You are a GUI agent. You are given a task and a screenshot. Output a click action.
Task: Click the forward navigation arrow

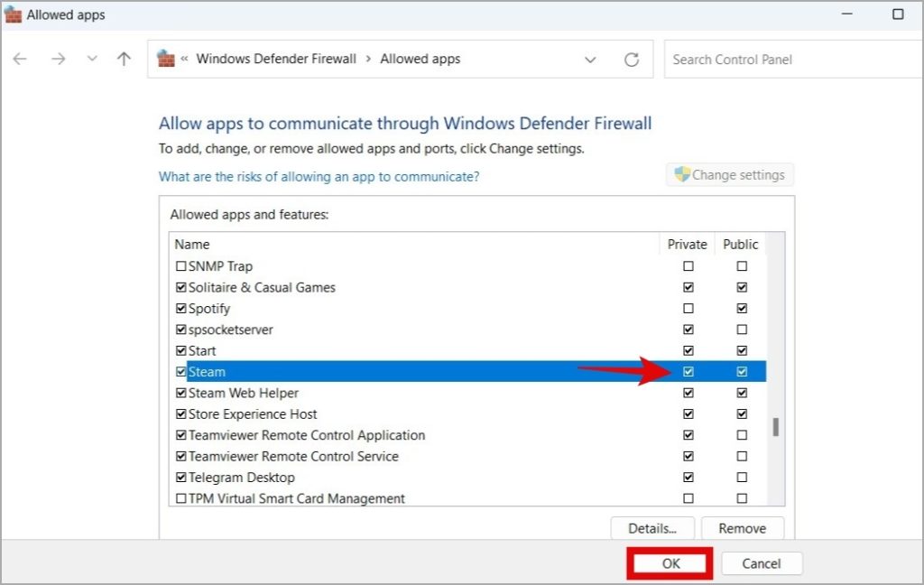(58, 59)
